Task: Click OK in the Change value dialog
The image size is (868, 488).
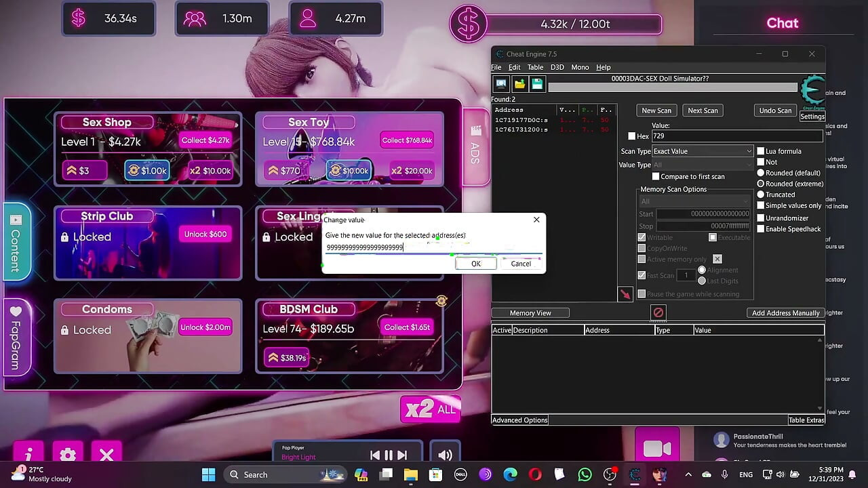Action: click(476, 264)
